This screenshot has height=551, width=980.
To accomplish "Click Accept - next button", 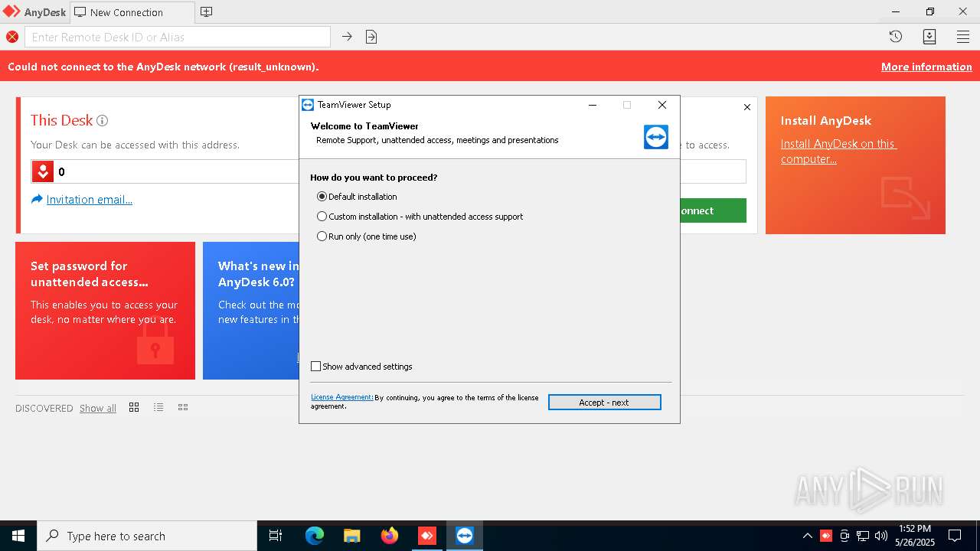I will tap(604, 403).
